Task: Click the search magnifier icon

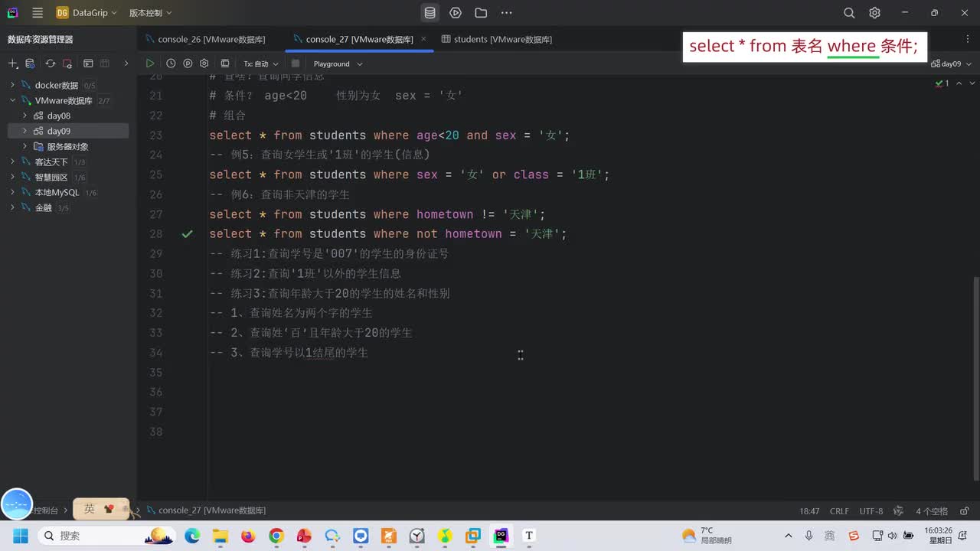Action: pos(849,13)
